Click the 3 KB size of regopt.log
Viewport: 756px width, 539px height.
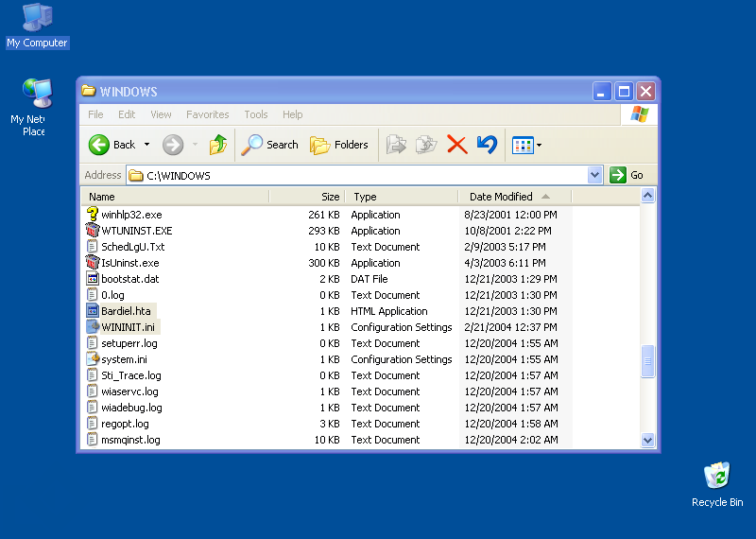[330, 424]
